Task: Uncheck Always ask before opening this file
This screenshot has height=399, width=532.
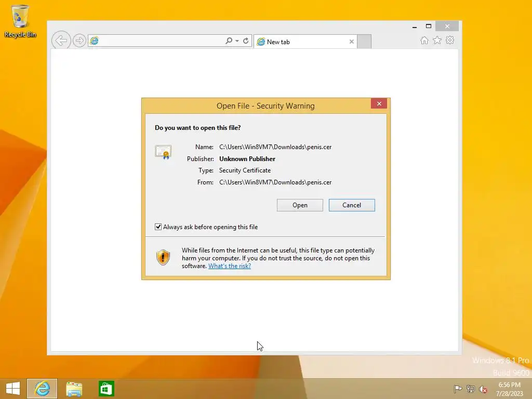Action: 158,227
